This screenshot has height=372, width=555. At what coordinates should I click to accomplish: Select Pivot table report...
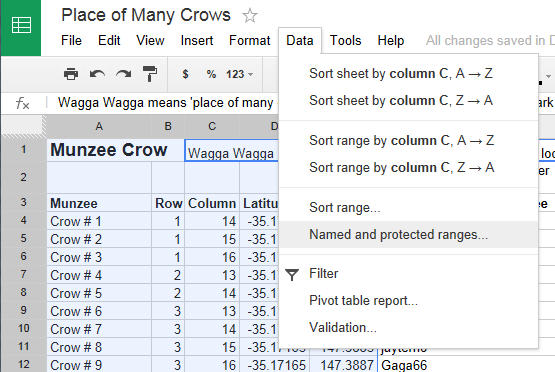[408, 301]
